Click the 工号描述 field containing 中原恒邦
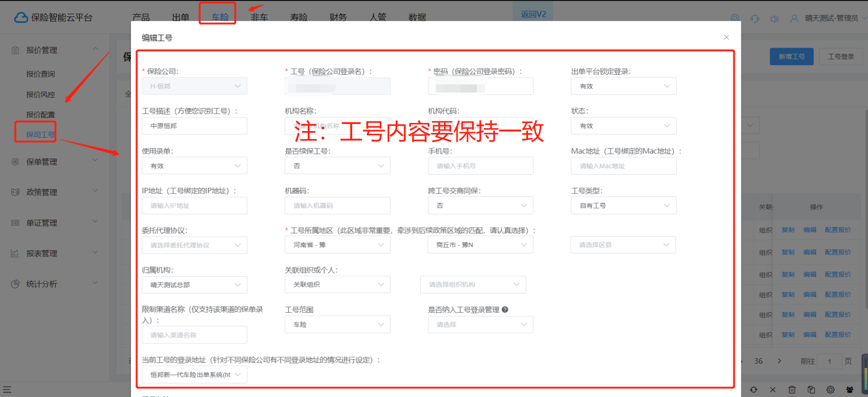This screenshot has height=397, width=868. (194, 126)
